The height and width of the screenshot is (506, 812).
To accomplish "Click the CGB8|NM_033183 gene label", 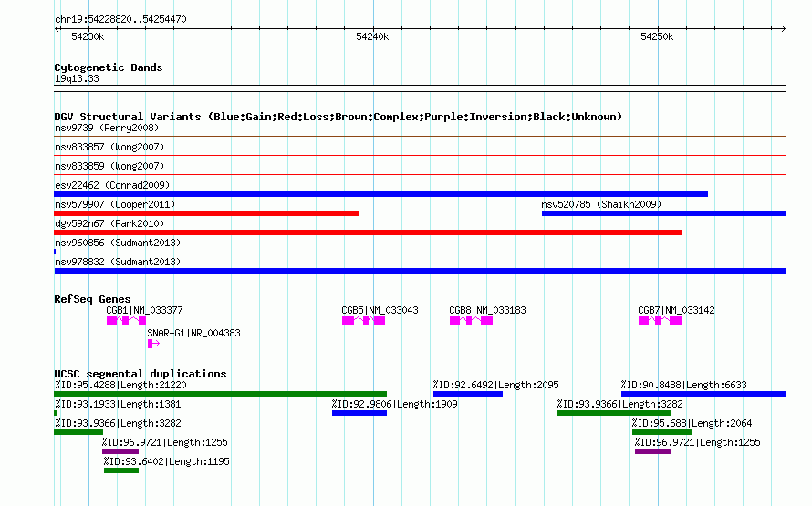I will click(487, 310).
